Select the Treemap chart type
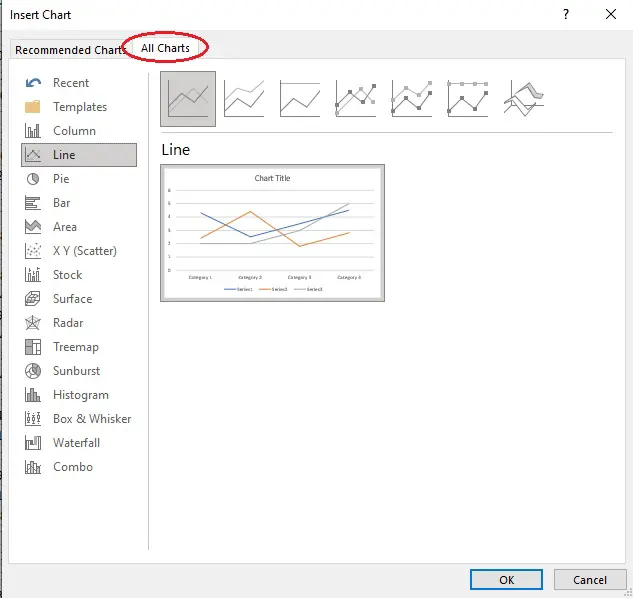Viewport: 633px width, 598px height. pyautogui.click(x=79, y=347)
